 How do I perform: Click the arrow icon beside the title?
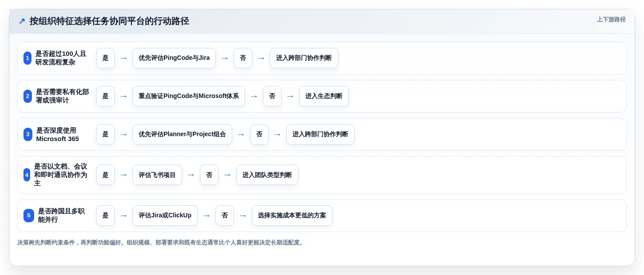pos(22,21)
